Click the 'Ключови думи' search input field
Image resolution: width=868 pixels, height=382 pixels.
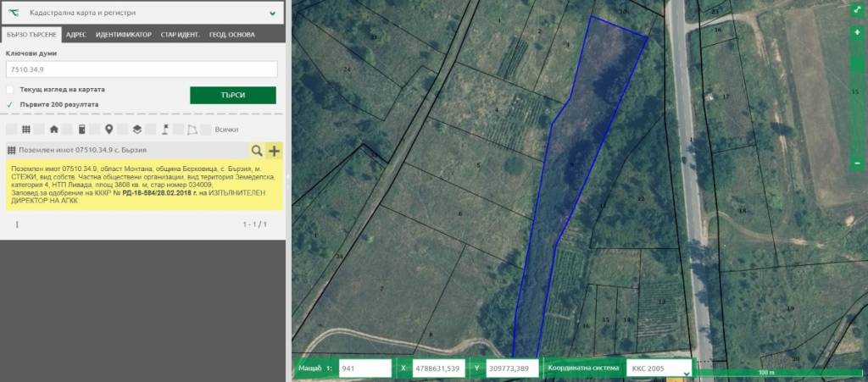coord(141,69)
